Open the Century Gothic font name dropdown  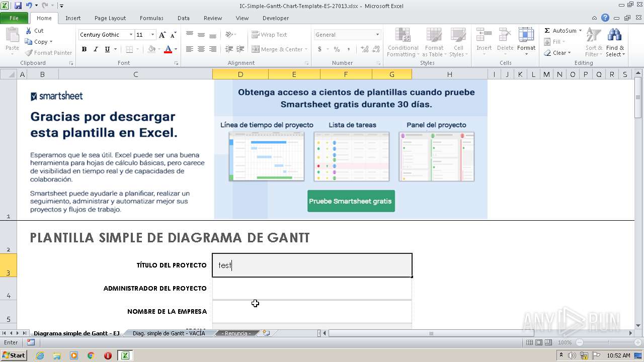pos(131,35)
